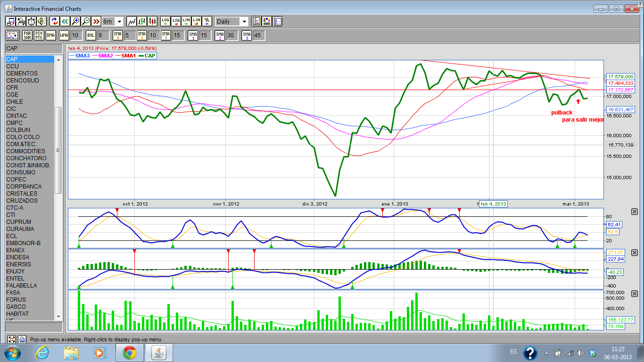Click the zoom out magnifier icon

pyautogui.click(x=85, y=21)
